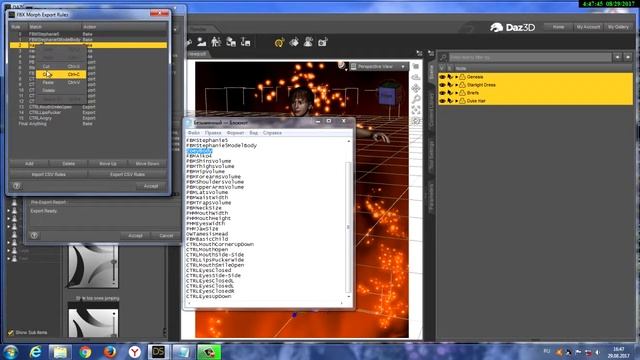Click Import CSV Rules button
640x360 pixels.
coord(49,174)
